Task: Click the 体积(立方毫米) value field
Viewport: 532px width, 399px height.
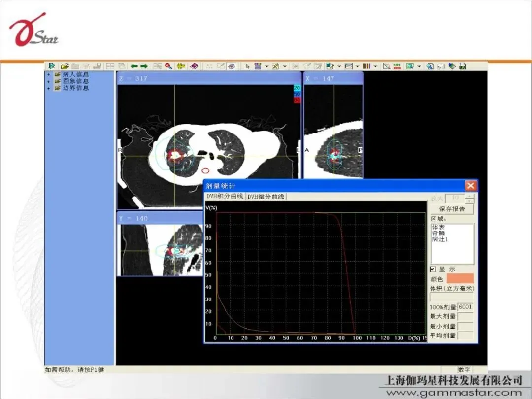Action: 451,297
